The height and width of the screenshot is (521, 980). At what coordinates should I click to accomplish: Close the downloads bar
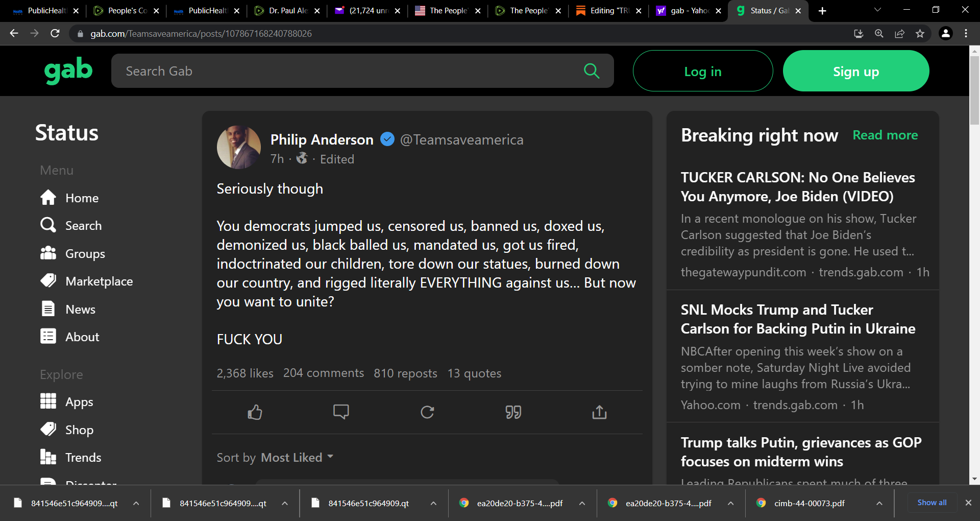click(968, 503)
